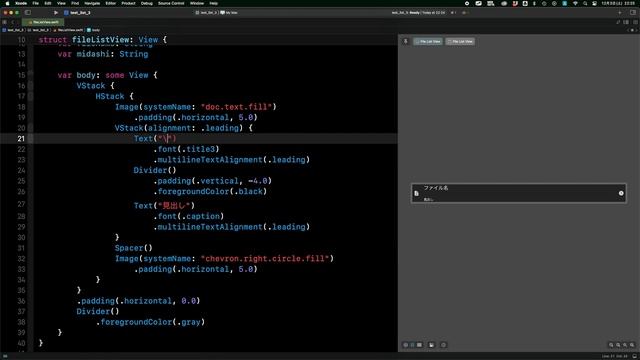The height and width of the screenshot is (360, 640).
Task: Switch canvas to Selectable preview mode
Action: coord(412,345)
